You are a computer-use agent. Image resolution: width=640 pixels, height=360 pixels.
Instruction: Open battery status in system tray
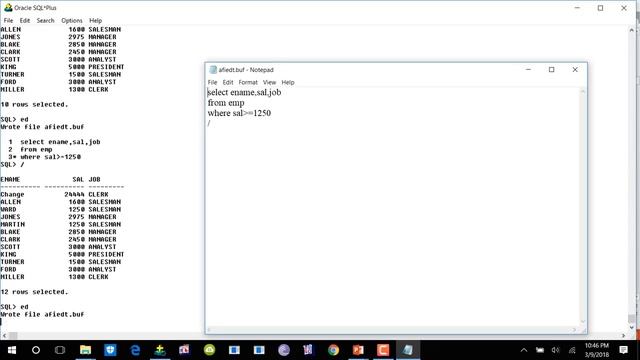(x=540, y=350)
